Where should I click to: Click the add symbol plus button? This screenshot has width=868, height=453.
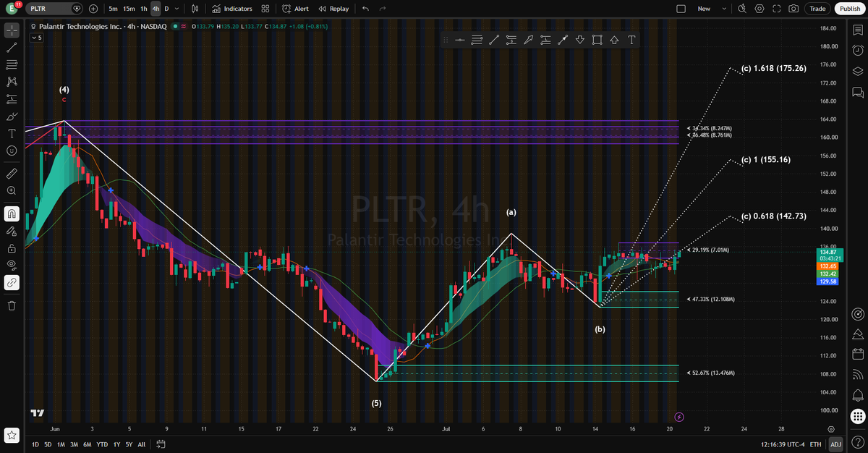(x=93, y=9)
